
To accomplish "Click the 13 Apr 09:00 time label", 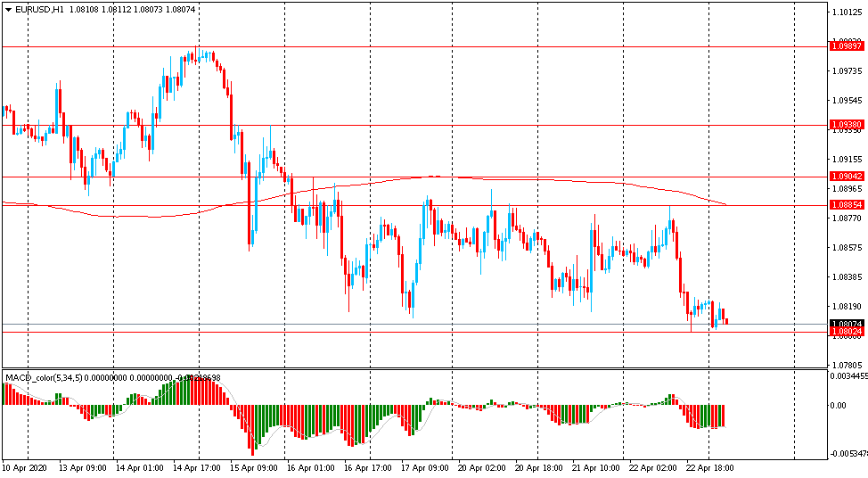I will [x=83, y=468].
